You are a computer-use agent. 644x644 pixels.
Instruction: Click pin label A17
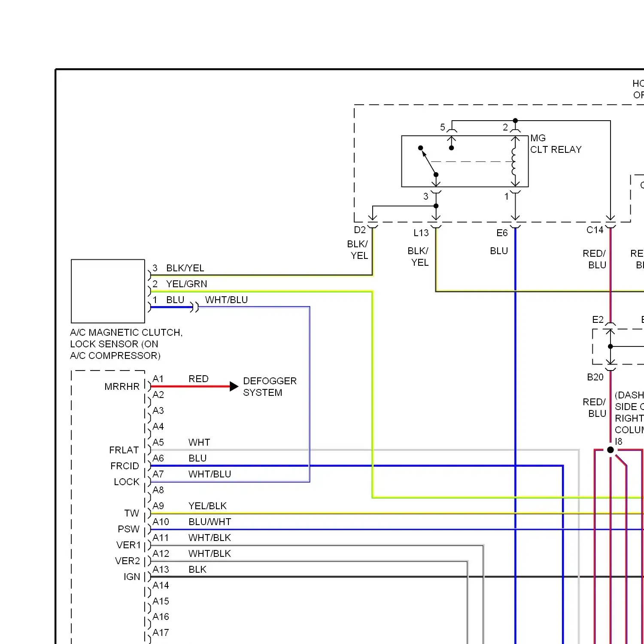[161, 632]
